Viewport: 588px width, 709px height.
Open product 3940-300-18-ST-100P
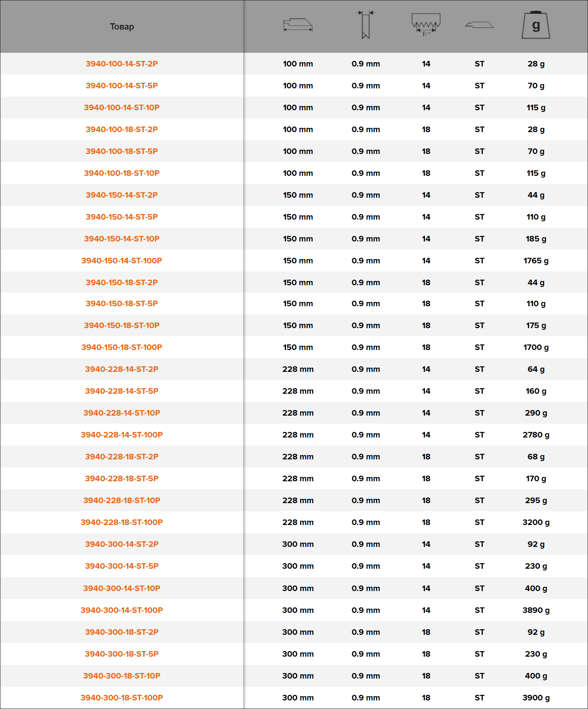122,698
